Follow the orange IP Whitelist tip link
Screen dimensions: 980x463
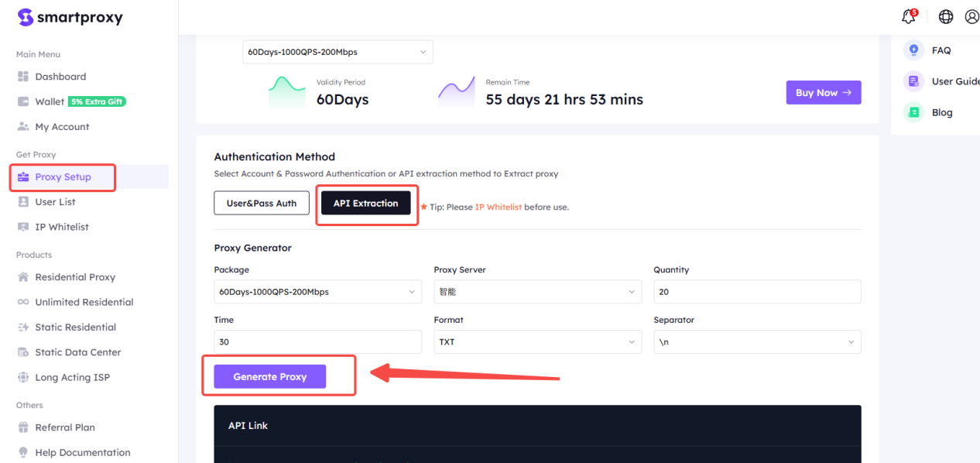point(499,207)
